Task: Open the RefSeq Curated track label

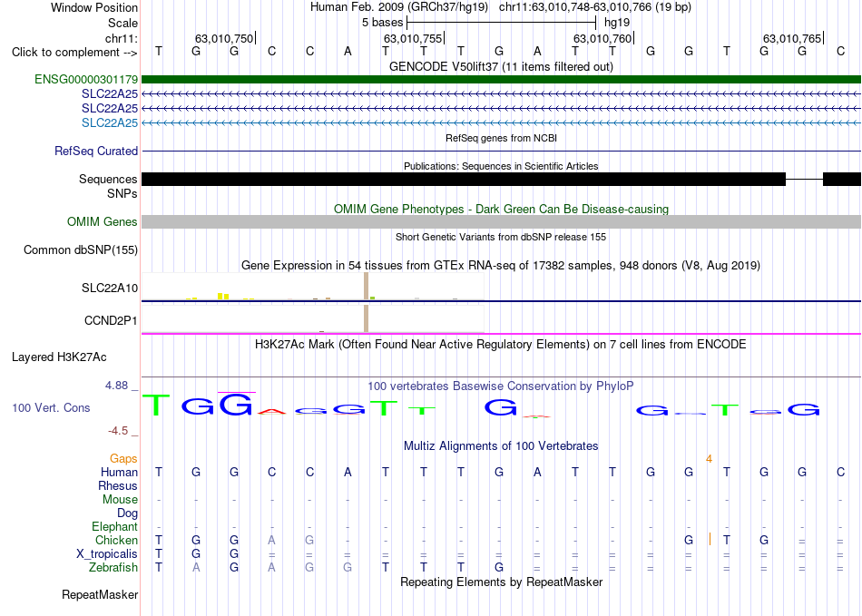Action: [x=95, y=152]
